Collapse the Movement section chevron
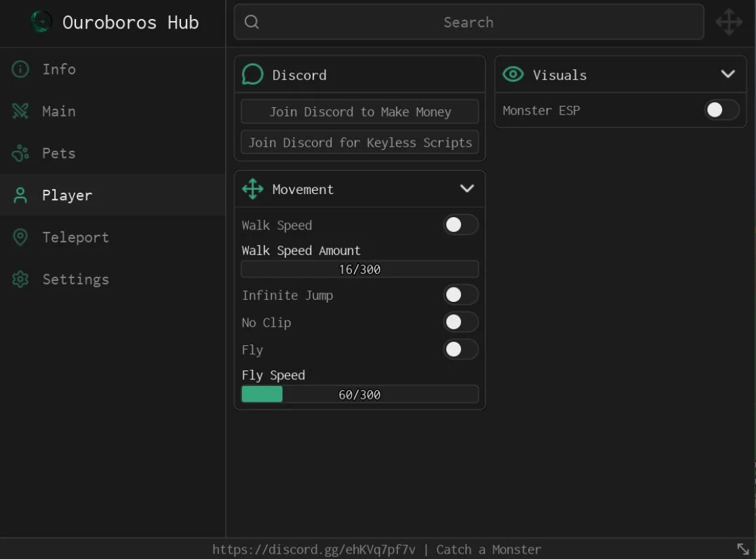The height and width of the screenshot is (559, 756). point(466,189)
